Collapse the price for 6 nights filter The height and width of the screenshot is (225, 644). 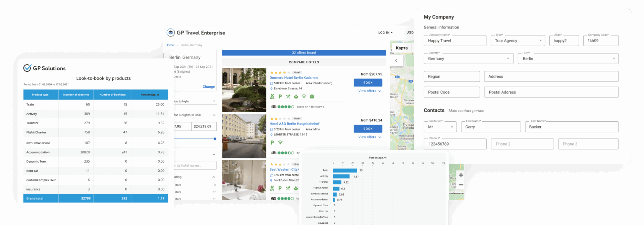(214, 115)
